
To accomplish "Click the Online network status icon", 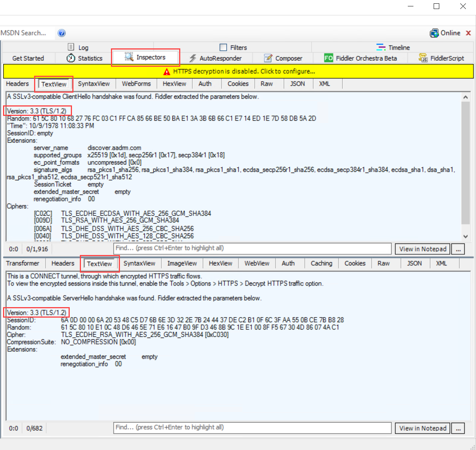I will [x=434, y=33].
